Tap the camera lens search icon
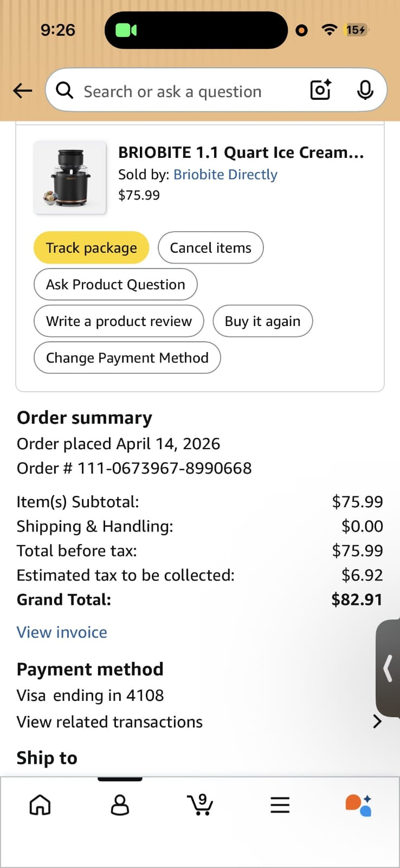Screen dimensions: 400x868 (320, 90)
